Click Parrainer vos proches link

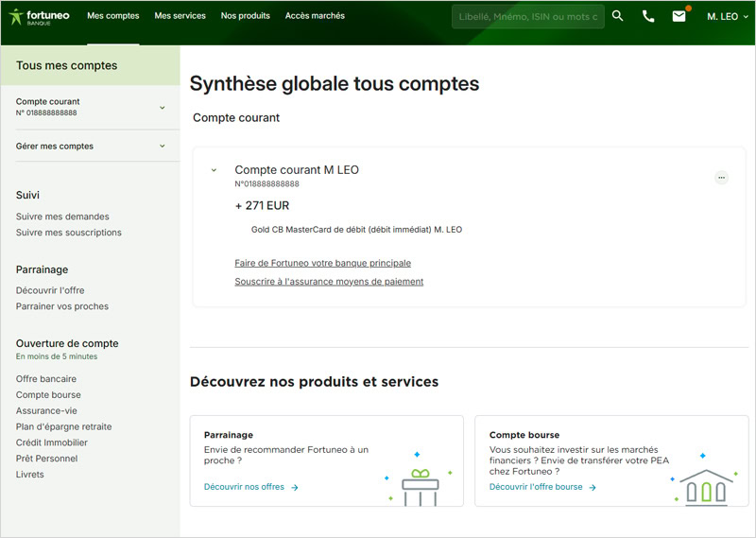point(62,306)
